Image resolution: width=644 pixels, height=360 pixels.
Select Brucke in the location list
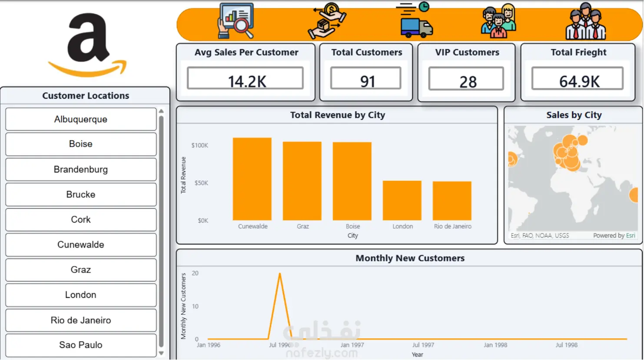pos(81,194)
